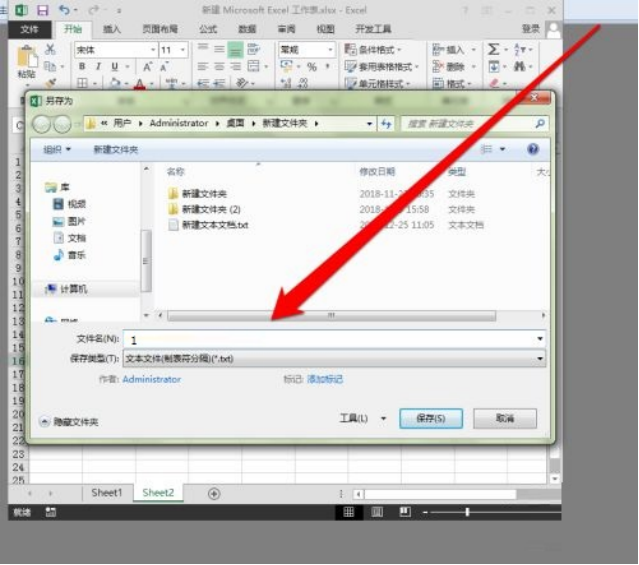Click the center-align icon in the ribbon
Screen dimensions: 639x565
click(219, 66)
